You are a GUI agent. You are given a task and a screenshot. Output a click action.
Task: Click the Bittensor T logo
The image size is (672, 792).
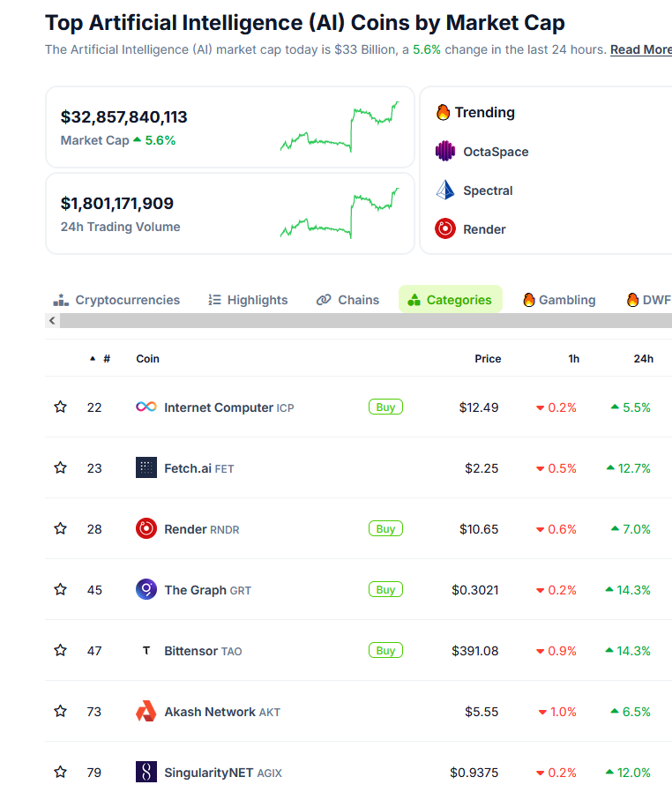tap(146, 651)
